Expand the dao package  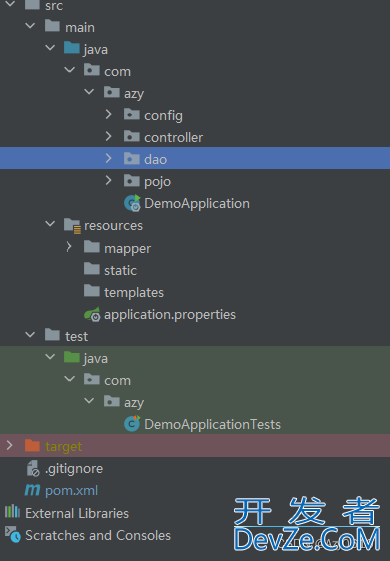108,158
